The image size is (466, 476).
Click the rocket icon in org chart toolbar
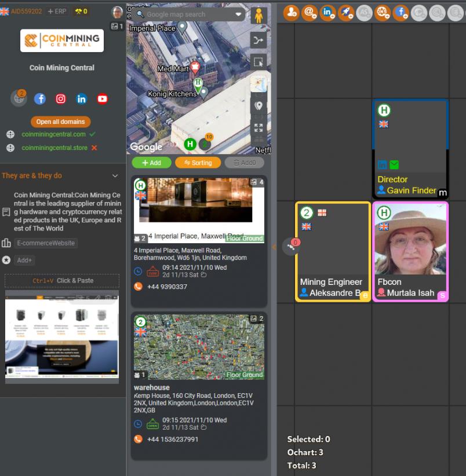point(346,12)
